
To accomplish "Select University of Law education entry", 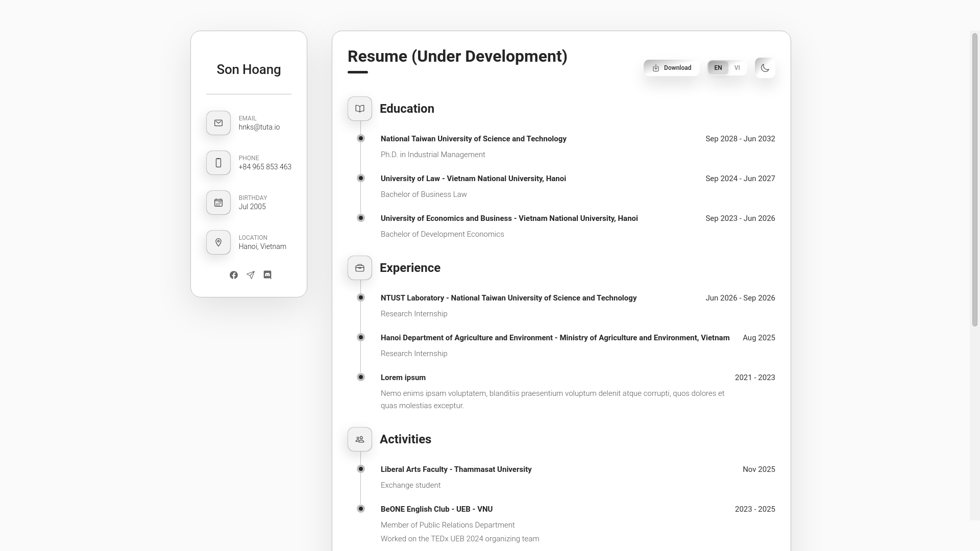I will [x=473, y=179].
